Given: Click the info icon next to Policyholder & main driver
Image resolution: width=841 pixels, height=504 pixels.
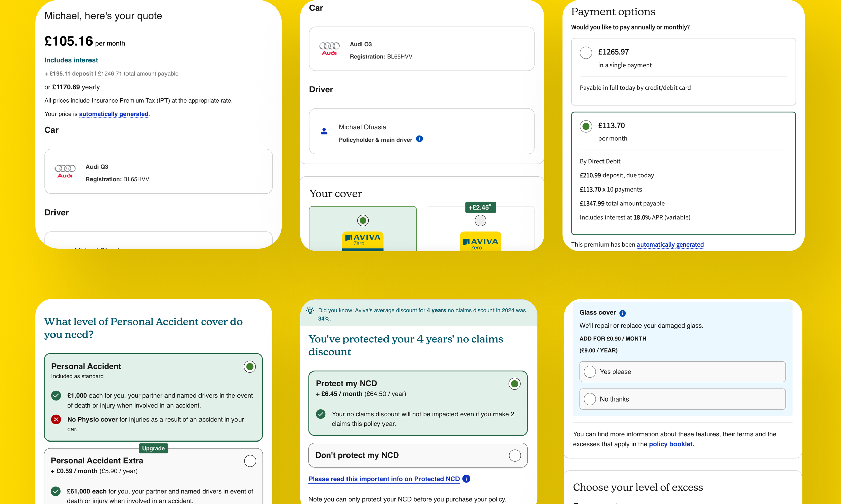Looking at the screenshot, I should click(x=419, y=139).
